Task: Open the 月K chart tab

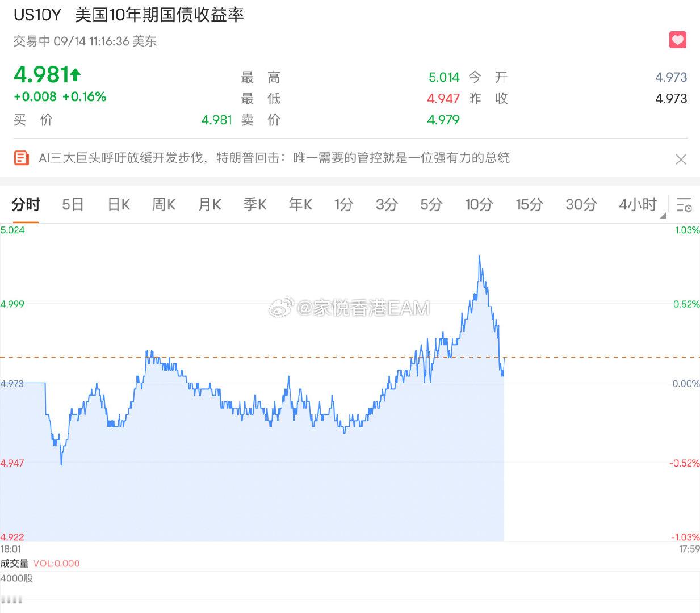Action: (209, 204)
